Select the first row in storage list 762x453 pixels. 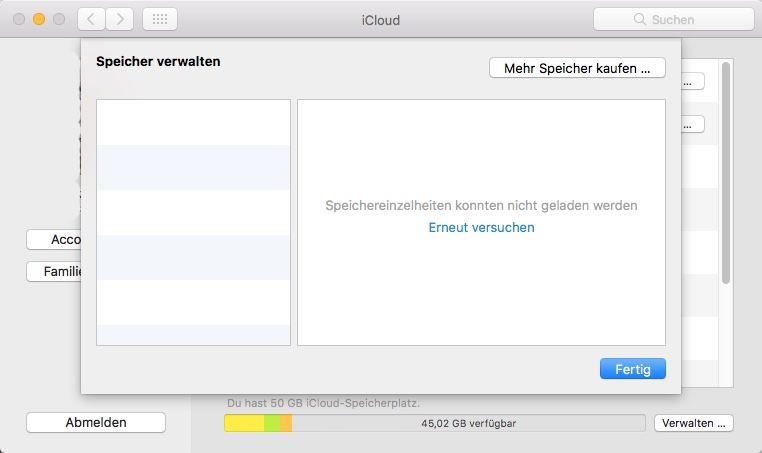click(x=193, y=122)
